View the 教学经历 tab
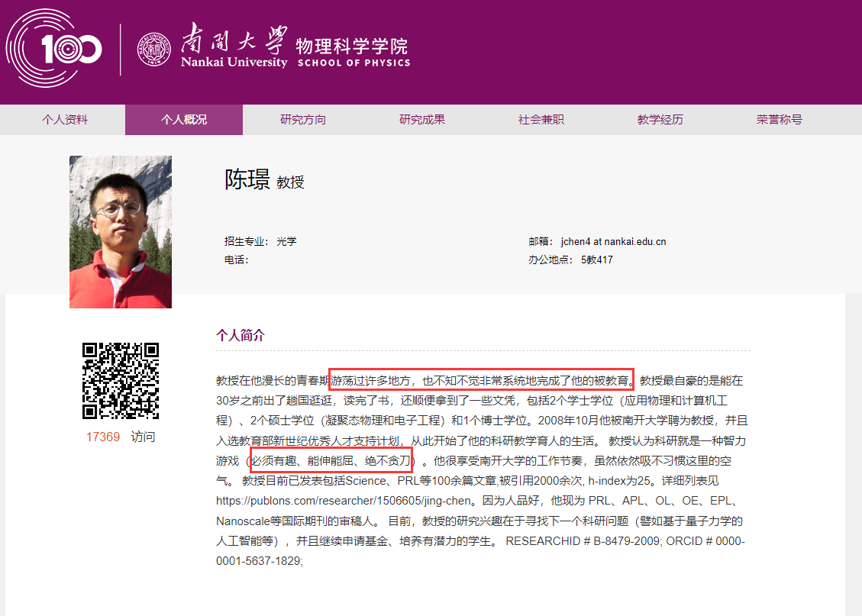862x616 pixels. tap(660, 120)
